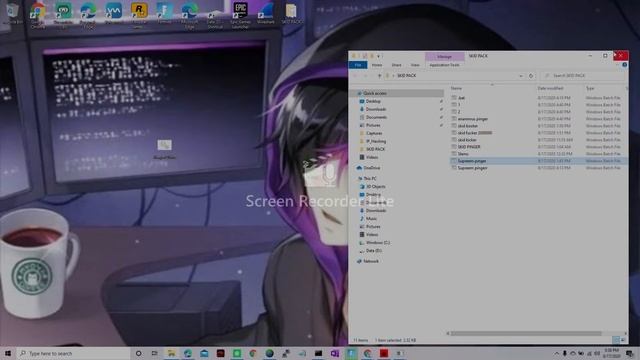Select the SKID PACK folder on desktop
640x360 pixels.
click(291, 13)
